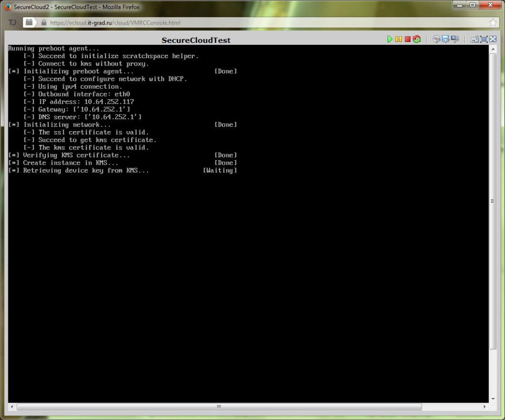
Task: Click the yellow Suspend (pause) icon
Action: click(x=398, y=39)
